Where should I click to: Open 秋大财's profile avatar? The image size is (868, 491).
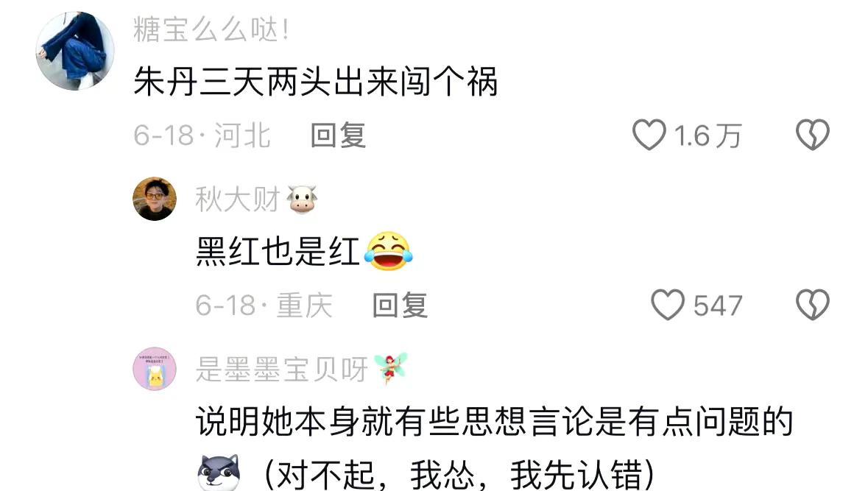pos(155,199)
